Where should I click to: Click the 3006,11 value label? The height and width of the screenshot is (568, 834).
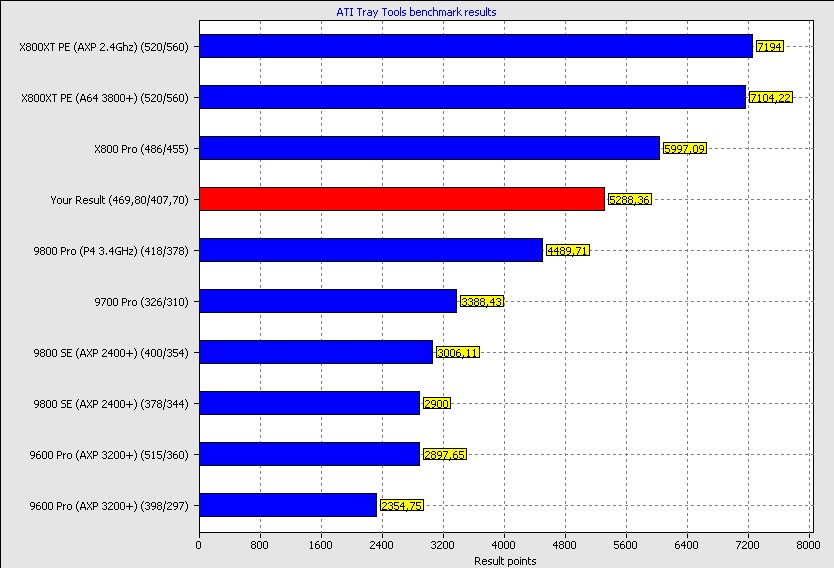tap(458, 353)
